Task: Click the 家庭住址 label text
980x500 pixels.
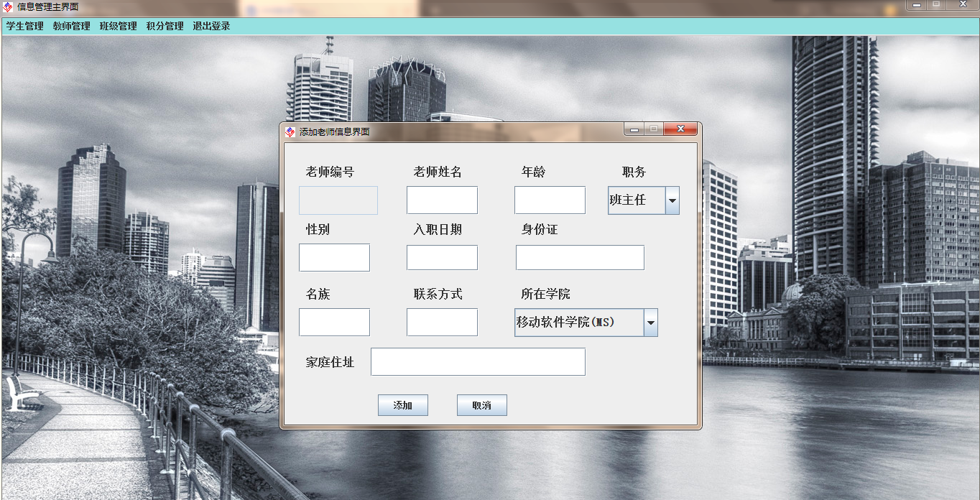Action: pyautogui.click(x=330, y=363)
